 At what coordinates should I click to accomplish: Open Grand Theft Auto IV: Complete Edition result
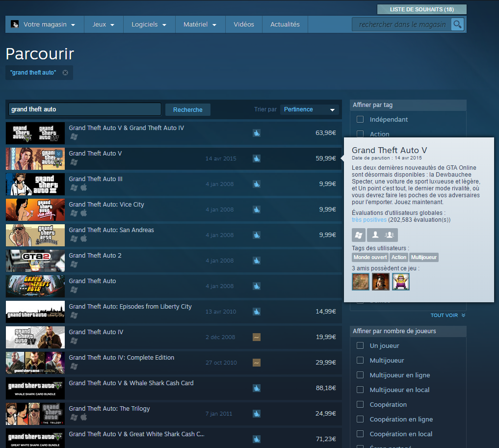173,363
